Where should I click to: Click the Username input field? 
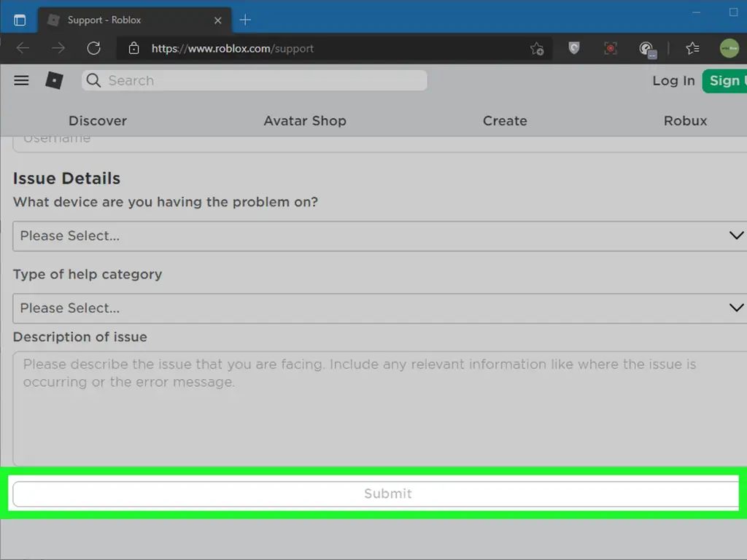(379, 144)
